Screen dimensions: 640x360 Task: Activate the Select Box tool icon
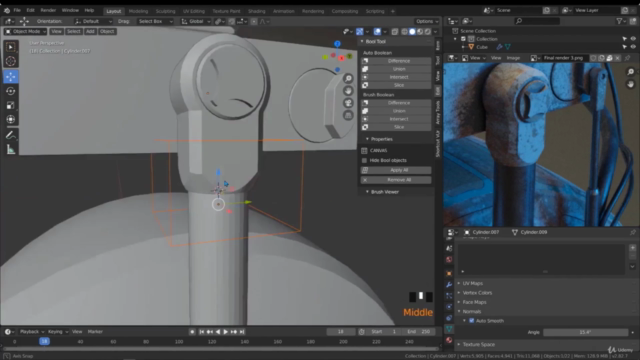coord(11,47)
